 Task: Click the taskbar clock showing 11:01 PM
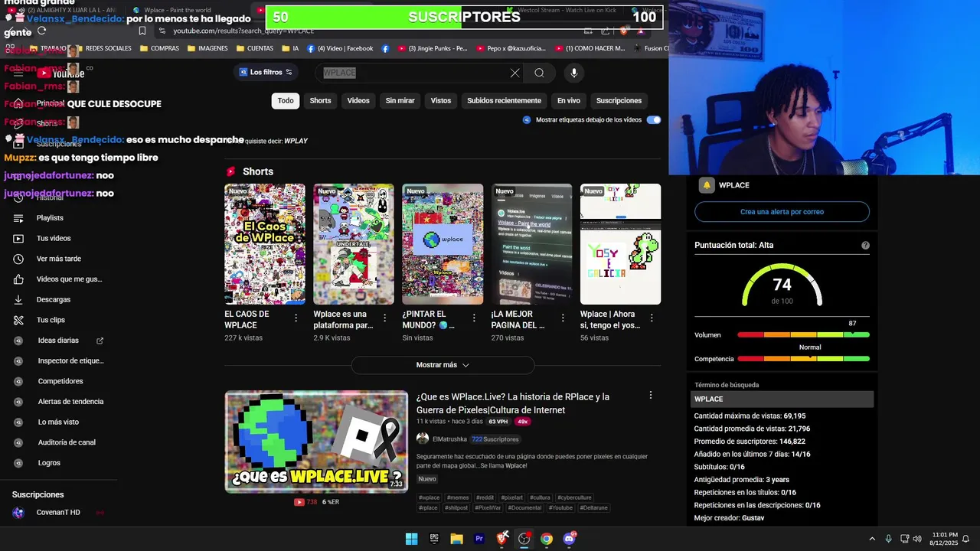click(x=946, y=539)
